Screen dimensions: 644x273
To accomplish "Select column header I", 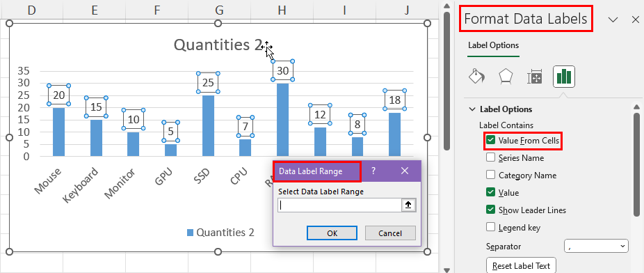I will pos(344,10).
